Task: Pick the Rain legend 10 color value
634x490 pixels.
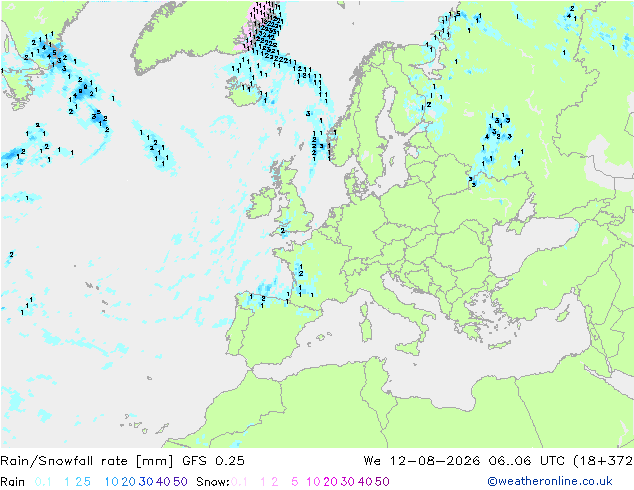Action: (x=112, y=482)
